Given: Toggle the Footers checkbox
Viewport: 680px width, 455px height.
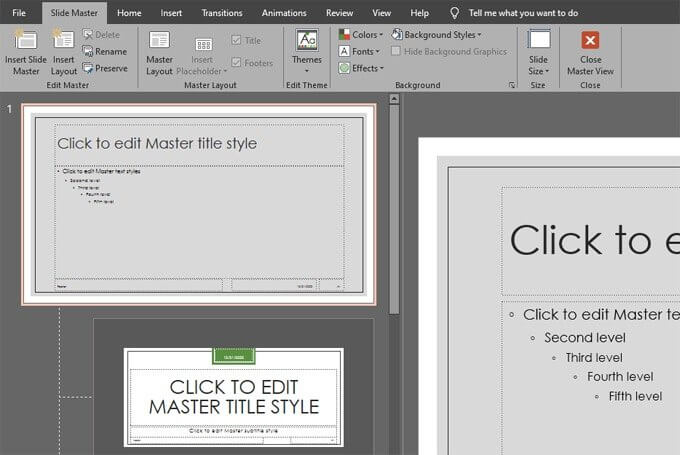Looking at the screenshot, I should click(236, 63).
